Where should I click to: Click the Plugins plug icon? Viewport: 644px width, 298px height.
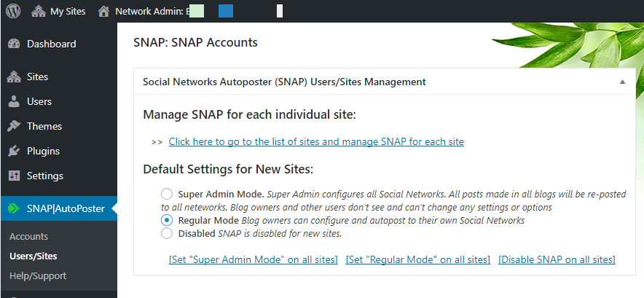click(13, 151)
